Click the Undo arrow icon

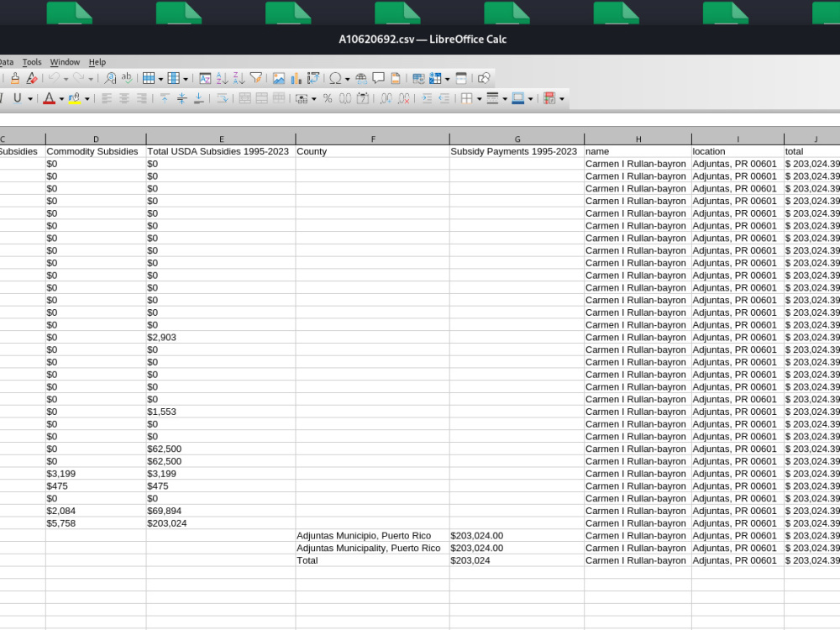click(54, 79)
